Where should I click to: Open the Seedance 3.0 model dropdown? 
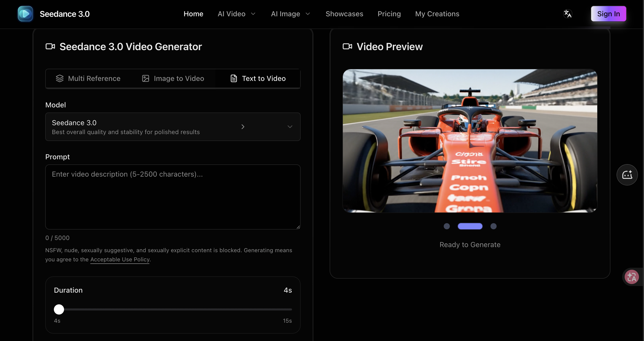[173, 127]
